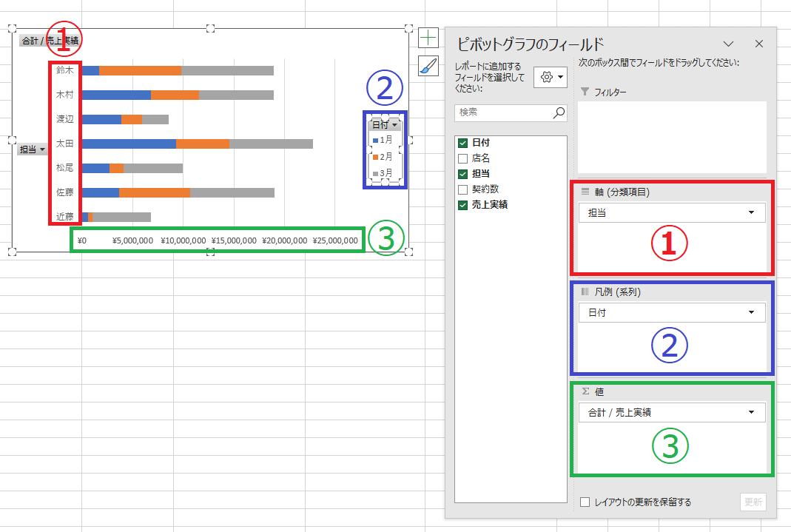Open the pane options chevron beside the title
Viewport: 791px width, 532px height.
tap(728, 44)
